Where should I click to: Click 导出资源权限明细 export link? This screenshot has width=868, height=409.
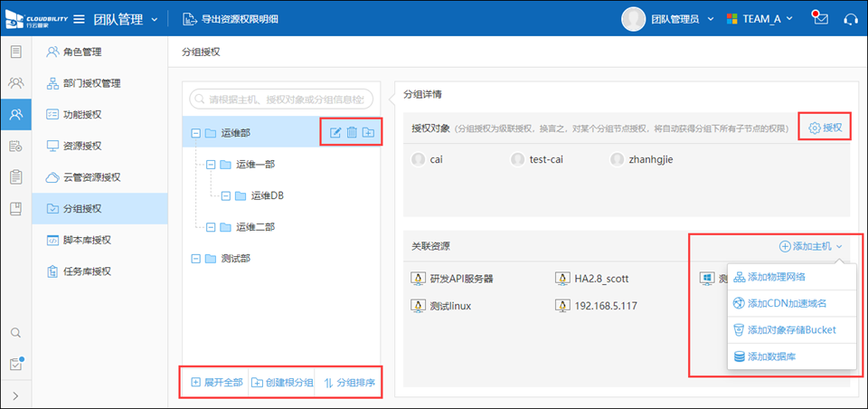click(238, 19)
